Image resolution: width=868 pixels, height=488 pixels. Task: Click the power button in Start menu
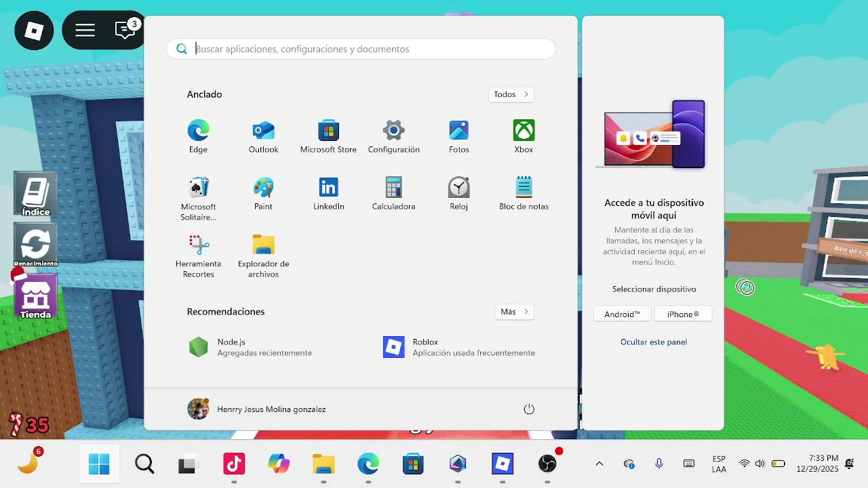(529, 409)
